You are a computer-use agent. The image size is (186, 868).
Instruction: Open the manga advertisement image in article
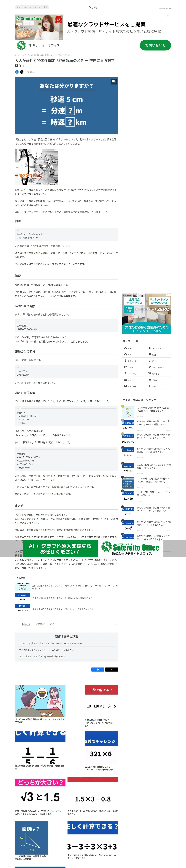click(37, 167)
